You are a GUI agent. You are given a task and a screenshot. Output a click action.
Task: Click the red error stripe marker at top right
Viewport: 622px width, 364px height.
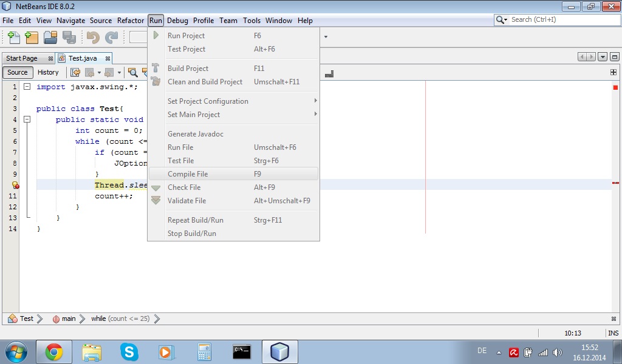(x=615, y=87)
